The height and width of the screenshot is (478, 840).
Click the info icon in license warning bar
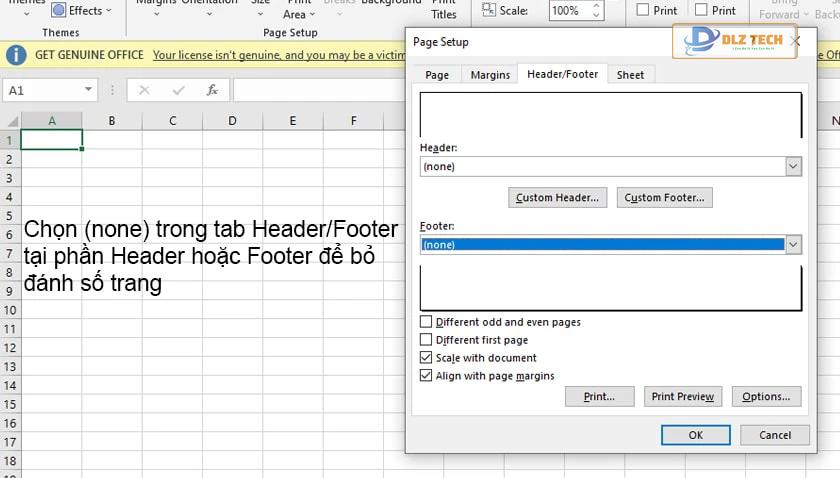(16, 55)
